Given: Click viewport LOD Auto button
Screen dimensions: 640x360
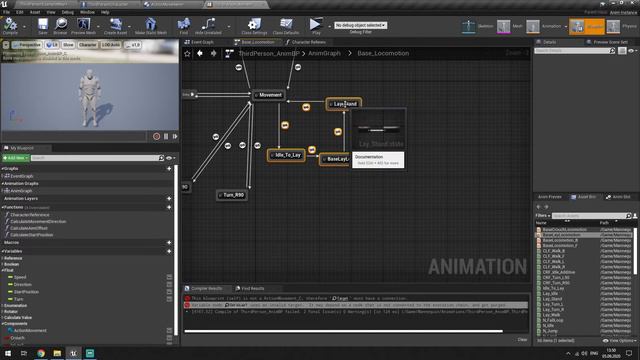Looking at the screenshot, I should pyautogui.click(x=111, y=45).
